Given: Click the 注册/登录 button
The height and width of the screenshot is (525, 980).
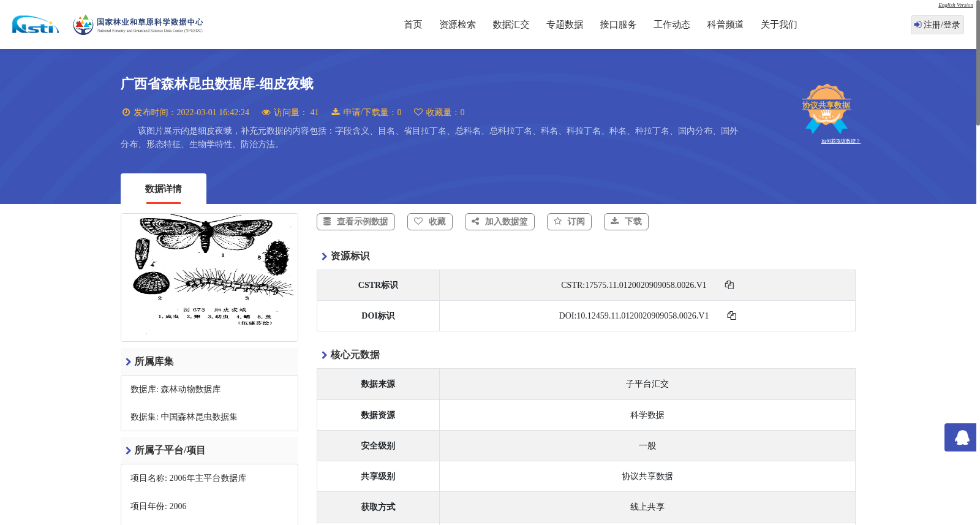Looking at the screenshot, I should pyautogui.click(x=937, y=25).
